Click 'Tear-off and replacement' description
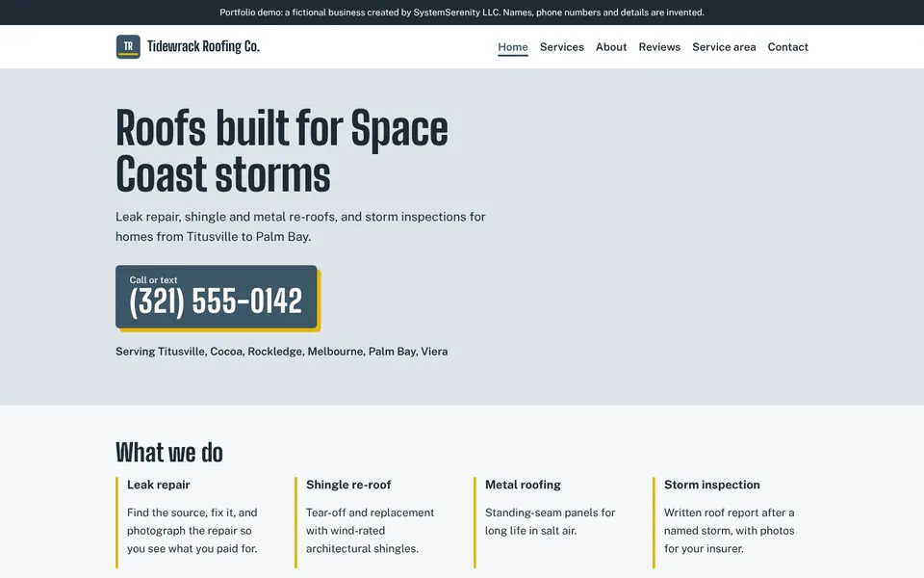Image resolution: width=924 pixels, height=578 pixels. (370, 531)
